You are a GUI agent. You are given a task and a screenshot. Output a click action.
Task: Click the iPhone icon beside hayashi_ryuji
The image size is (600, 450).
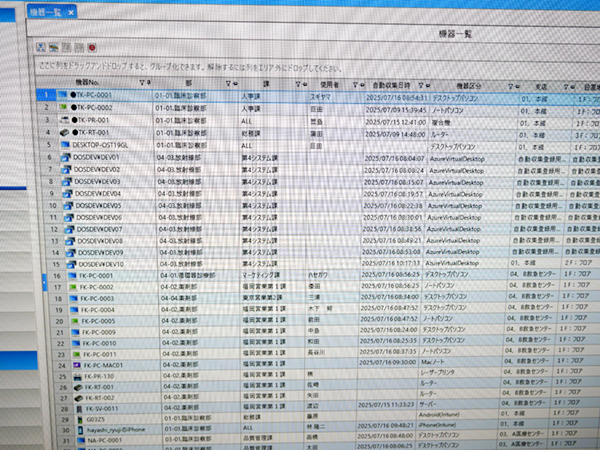click(80, 430)
